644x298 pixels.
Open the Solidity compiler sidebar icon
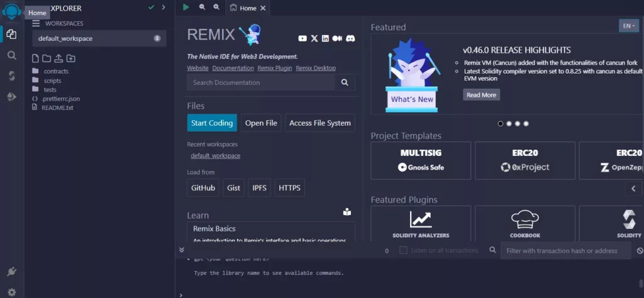pyautogui.click(x=11, y=76)
